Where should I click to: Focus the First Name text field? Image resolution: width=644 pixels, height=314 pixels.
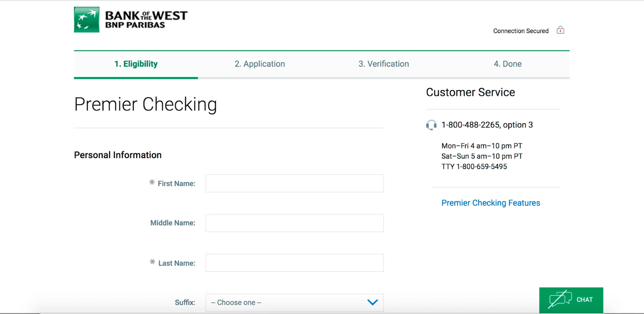coord(294,183)
